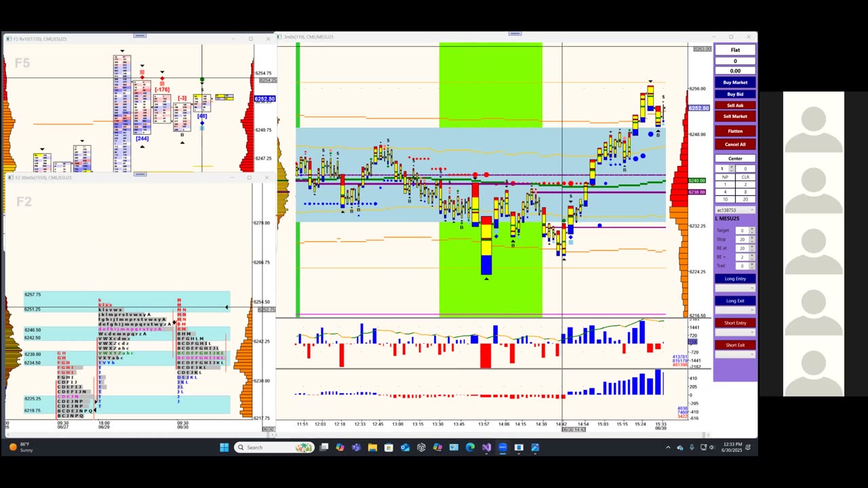The height and width of the screenshot is (488, 868).
Task: Click the taskbar Search box
Action: [274, 447]
